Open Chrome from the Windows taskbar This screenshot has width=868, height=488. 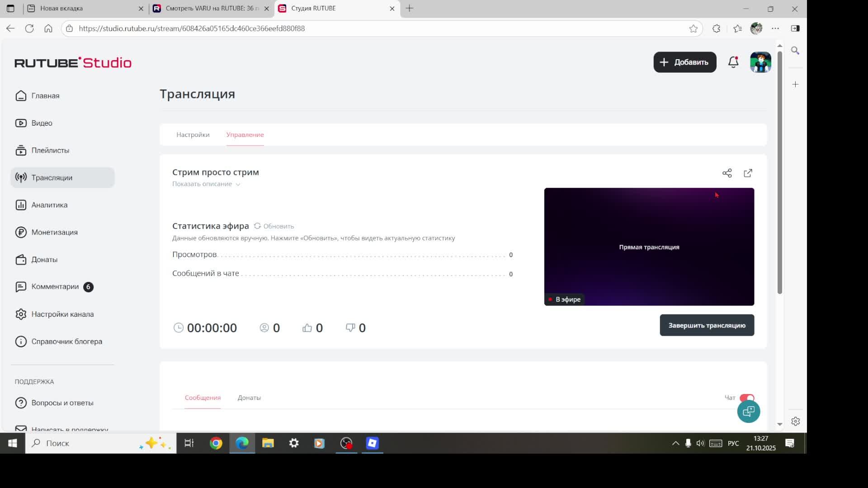pos(216,443)
